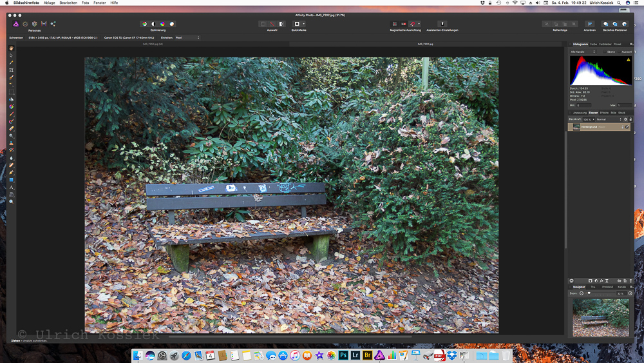This screenshot has height=363, width=644.
Task: Enable the Auswahl checkbox in Histogramm
Action: pyautogui.click(x=619, y=52)
